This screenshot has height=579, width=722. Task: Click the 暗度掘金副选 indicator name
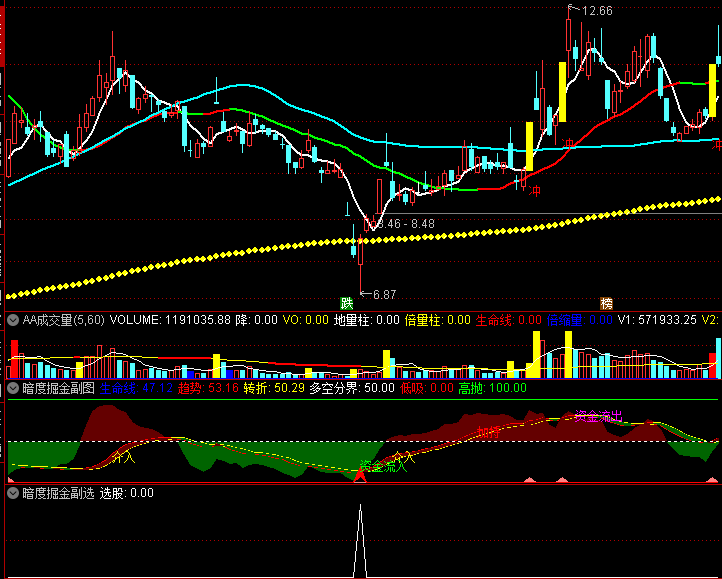click(58, 493)
